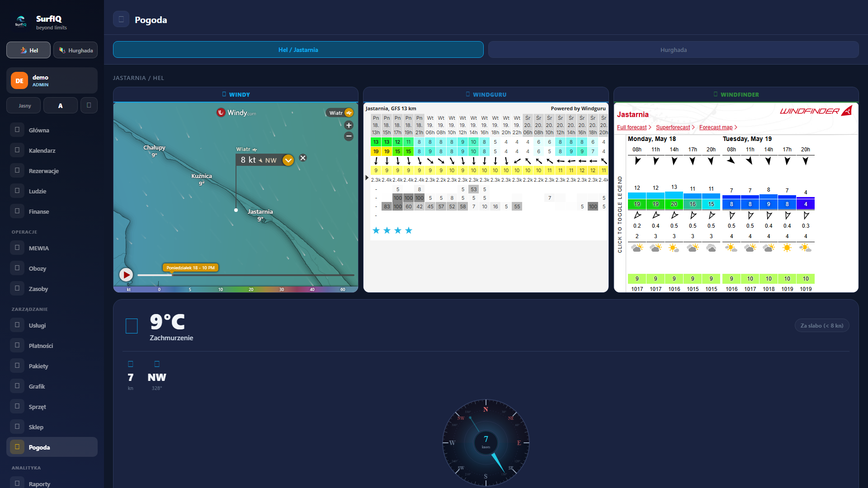The height and width of the screenshot is (488, 868).
Task: Click the SurfIQ logo icon
Action: 21,21
